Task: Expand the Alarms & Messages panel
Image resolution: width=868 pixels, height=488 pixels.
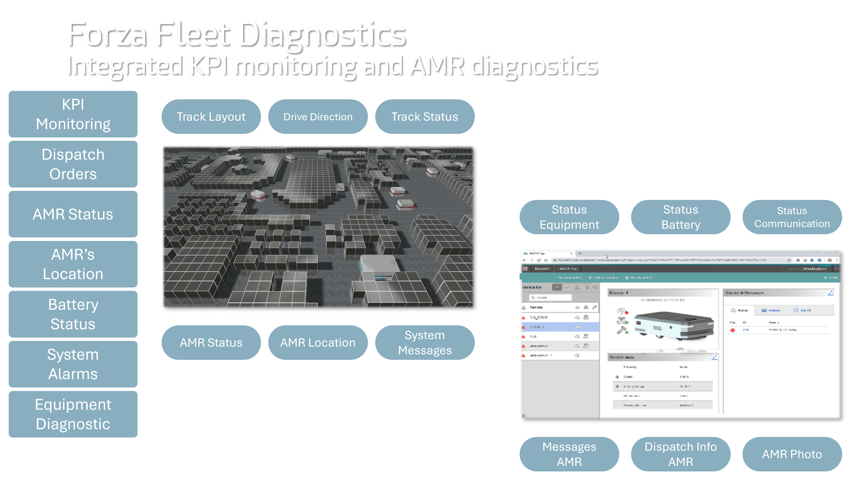Action: 831,293
